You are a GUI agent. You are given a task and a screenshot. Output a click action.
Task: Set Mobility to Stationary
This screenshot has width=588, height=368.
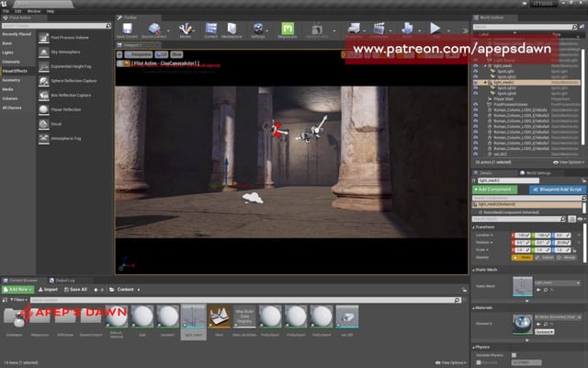click(545, 258)
